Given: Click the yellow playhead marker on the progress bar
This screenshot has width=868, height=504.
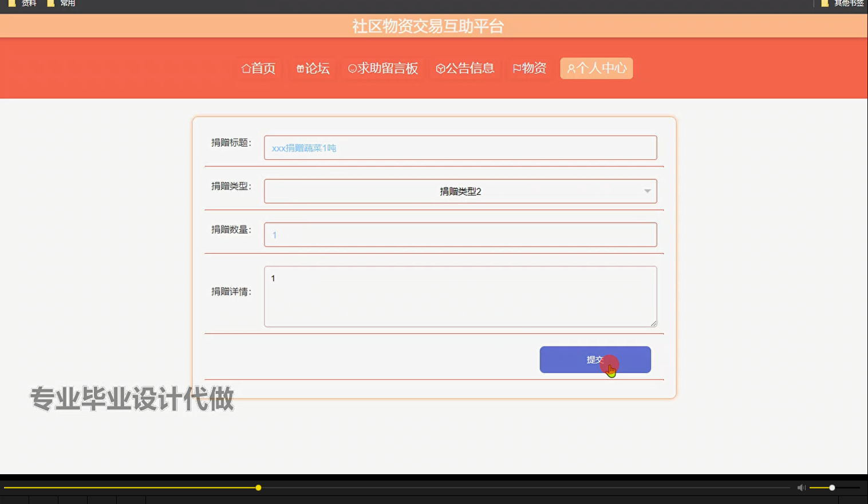Looking at the screenshot, I should click(258, 487).
